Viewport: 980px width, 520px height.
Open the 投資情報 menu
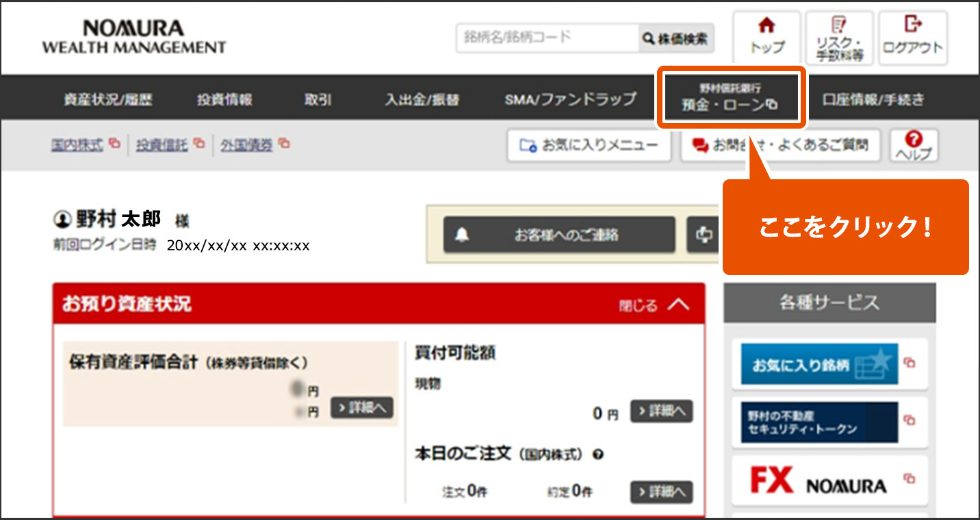(x=224, y=100)
